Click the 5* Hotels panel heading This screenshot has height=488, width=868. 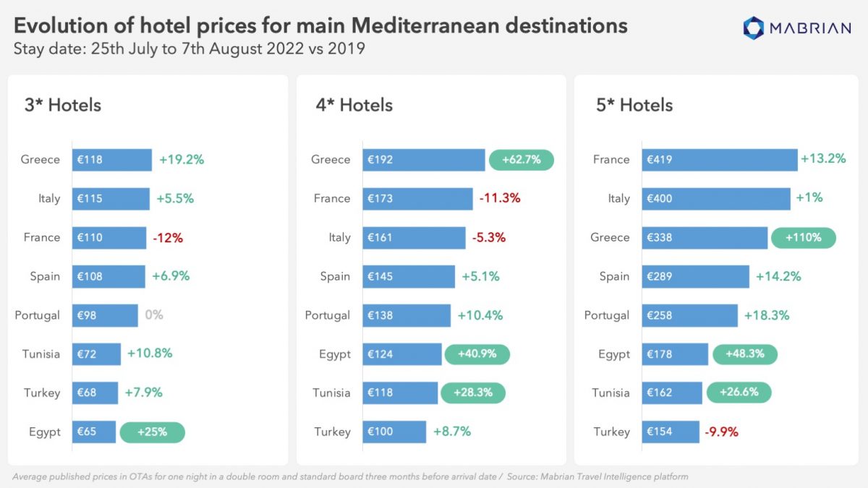click(x=634, y=105)
